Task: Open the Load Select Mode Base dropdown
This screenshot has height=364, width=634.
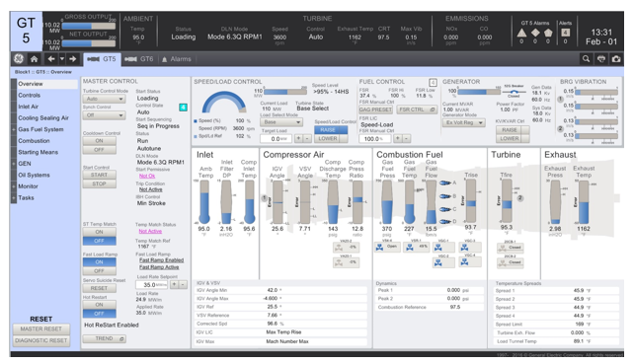Action: click(x=281, y=122)
